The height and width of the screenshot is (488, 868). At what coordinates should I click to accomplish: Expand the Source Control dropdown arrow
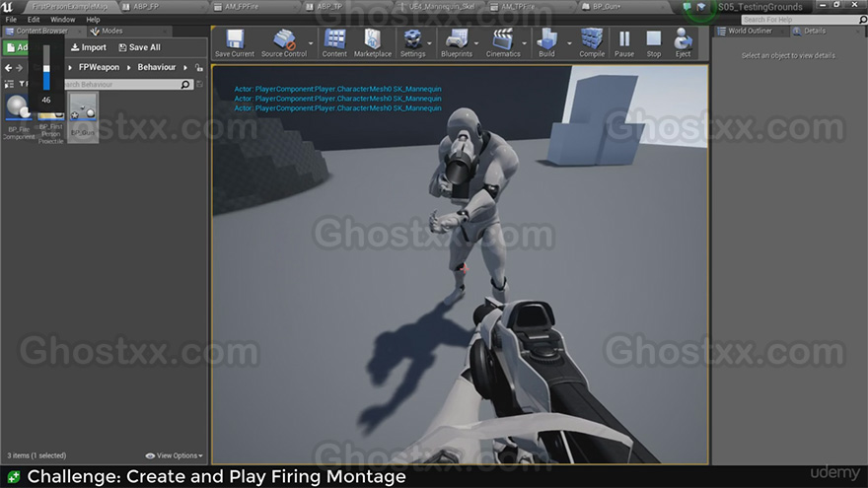(x=311, y=43)
